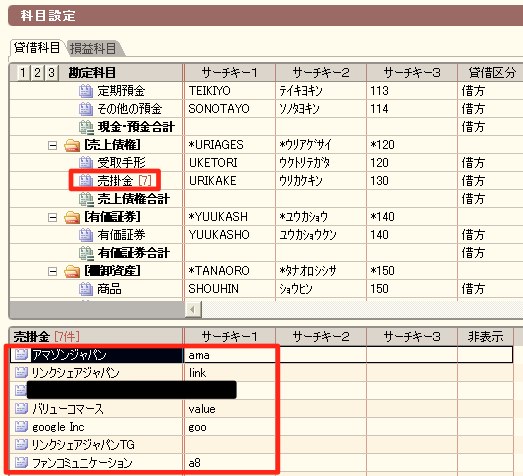
Task: Click the level 3 outline button
Action: pos(51,72)
